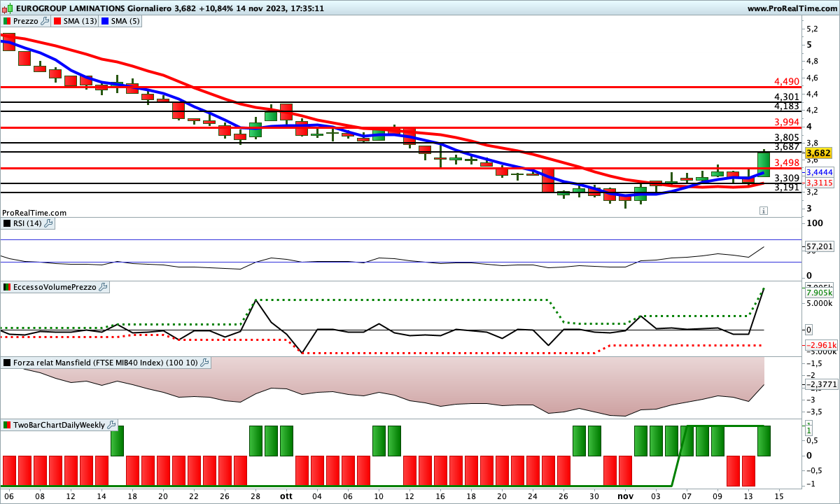Click the 4,301 level label
Image resolution: width=840 pixels, height=504 pixels.
click(x=787, y=97)
